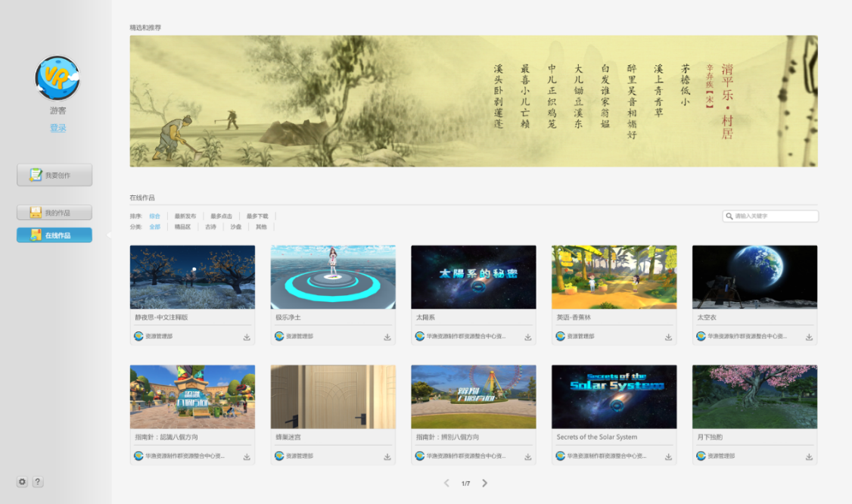Viewport: 852px width, 504px height.
Task: Click the VR globe avatar icon
Action: tap(58, 78)
